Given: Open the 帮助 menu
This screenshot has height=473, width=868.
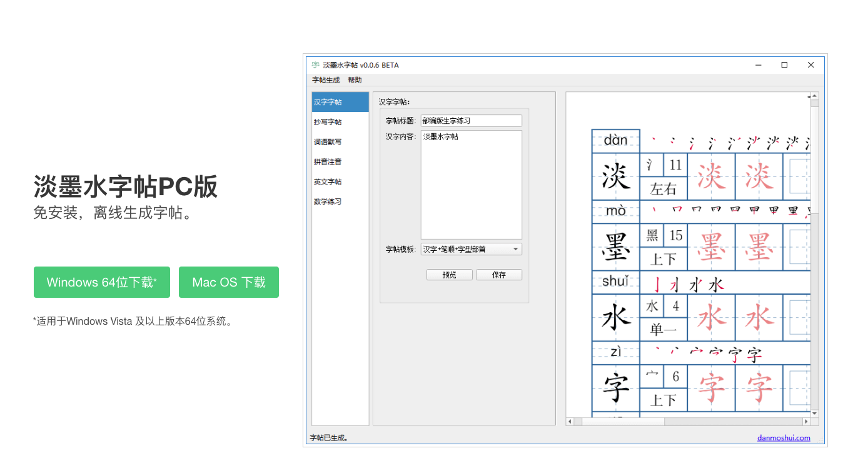Looking at the screenshot, I should point(355,80).
